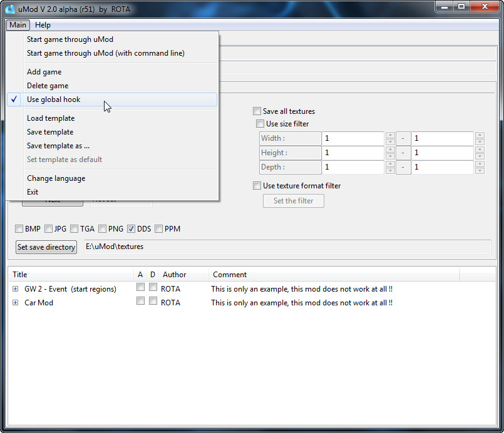Image resolution: width=504 pixels, height=433 pixels.
Task: Check the A checkbox for Car Mod
Action: click(x=140, y=301)
